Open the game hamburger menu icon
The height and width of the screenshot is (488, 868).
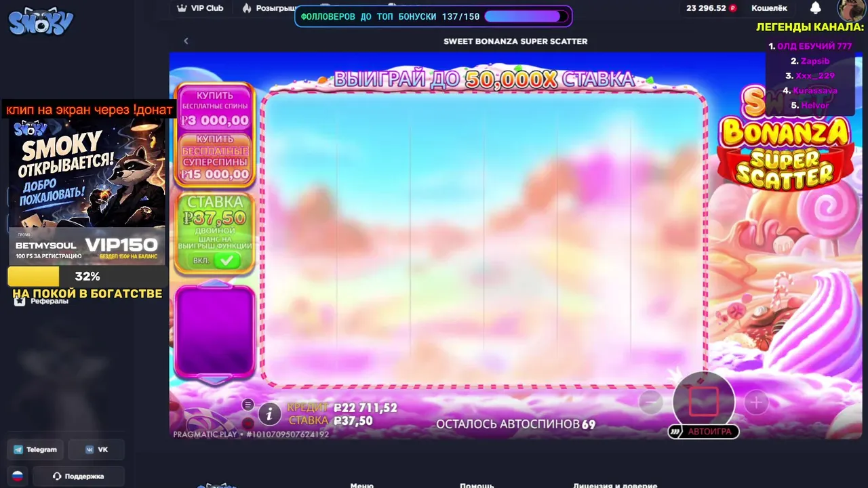pos(248,405)
